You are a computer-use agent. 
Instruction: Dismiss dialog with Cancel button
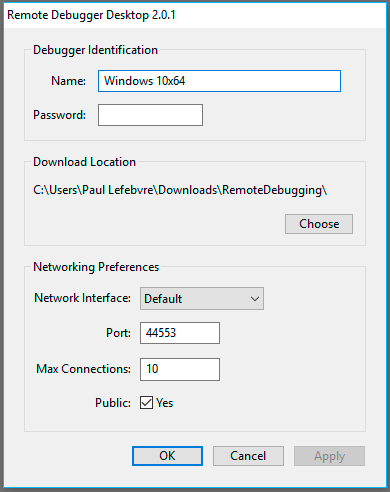[248, 456]
